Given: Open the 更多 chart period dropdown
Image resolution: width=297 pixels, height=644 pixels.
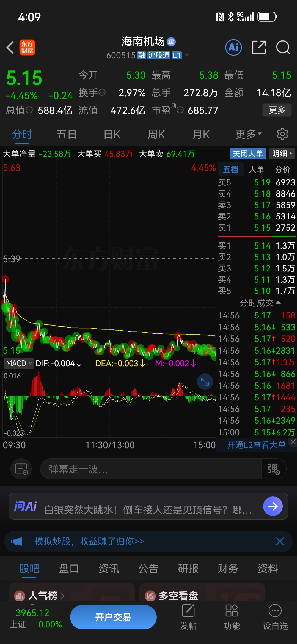Looking at the screenshot, I should point(248,134).
